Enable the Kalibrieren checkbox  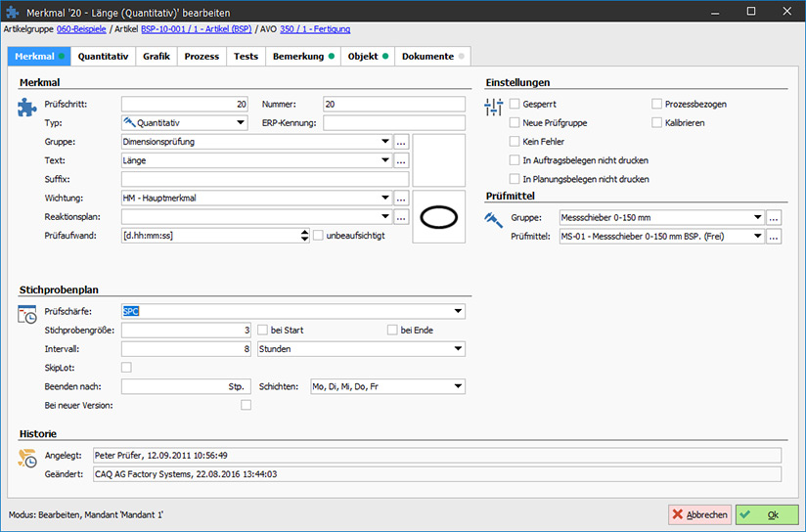(x=657, y=123)
